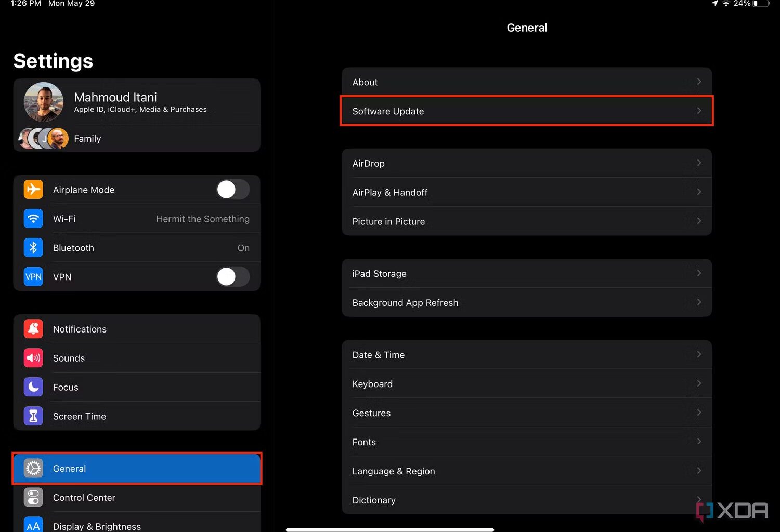Viewport: 780px width, 532px height.
Task: Select Notifications in the sidebar
Action: pyautogui.click(x=137, y=329)
